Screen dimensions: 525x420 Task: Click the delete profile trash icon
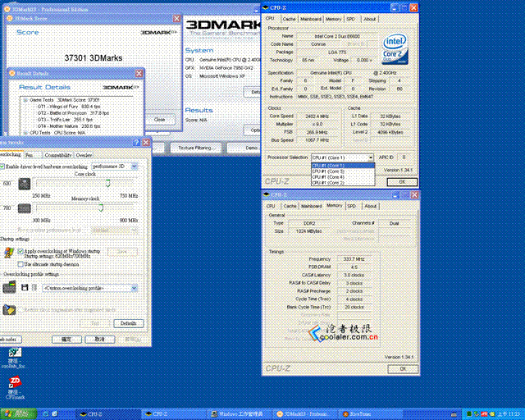[34, 287]
